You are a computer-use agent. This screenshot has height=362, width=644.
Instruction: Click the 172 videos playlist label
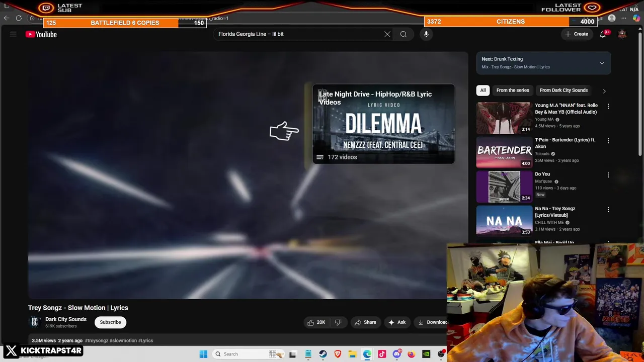(x=342, y=157)
